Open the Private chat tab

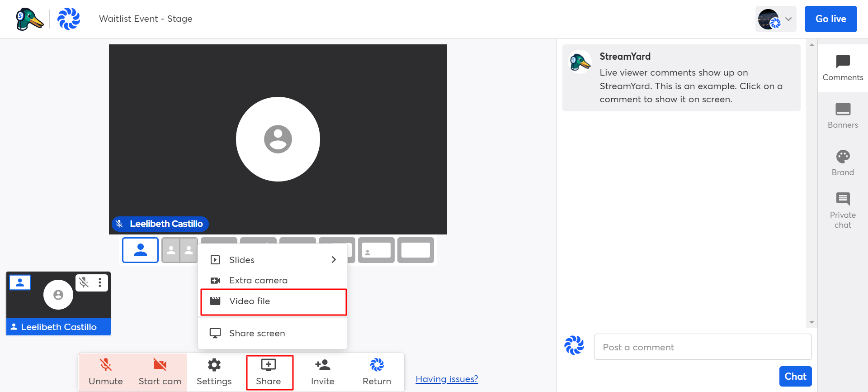click(x=843, y=211)
